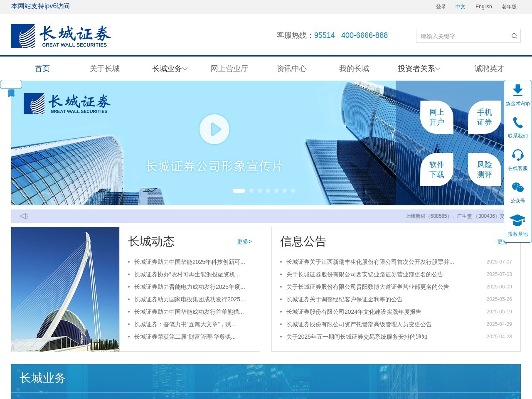532x399 pixels.
Task: Click the announcement speaker icon
Action: [24, 216]
